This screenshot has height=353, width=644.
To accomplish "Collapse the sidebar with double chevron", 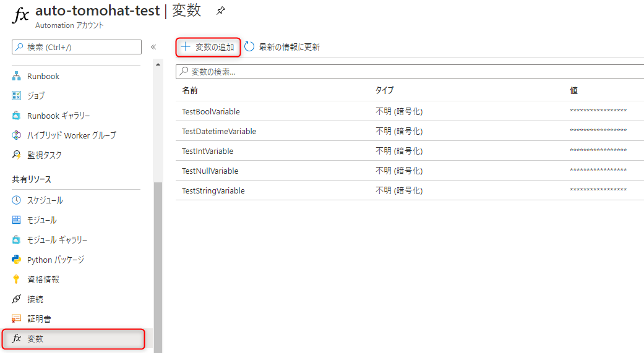I will coord(153,47).
